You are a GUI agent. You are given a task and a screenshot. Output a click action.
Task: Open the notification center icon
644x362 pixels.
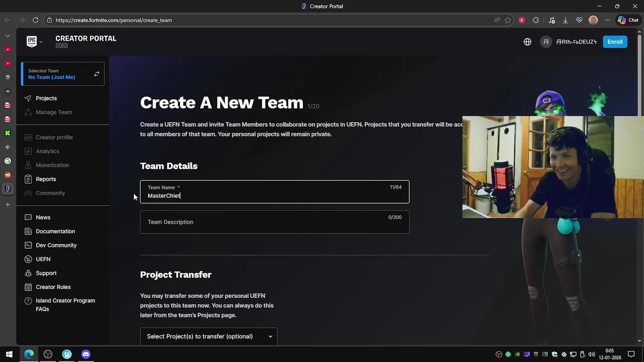[630, 354]
